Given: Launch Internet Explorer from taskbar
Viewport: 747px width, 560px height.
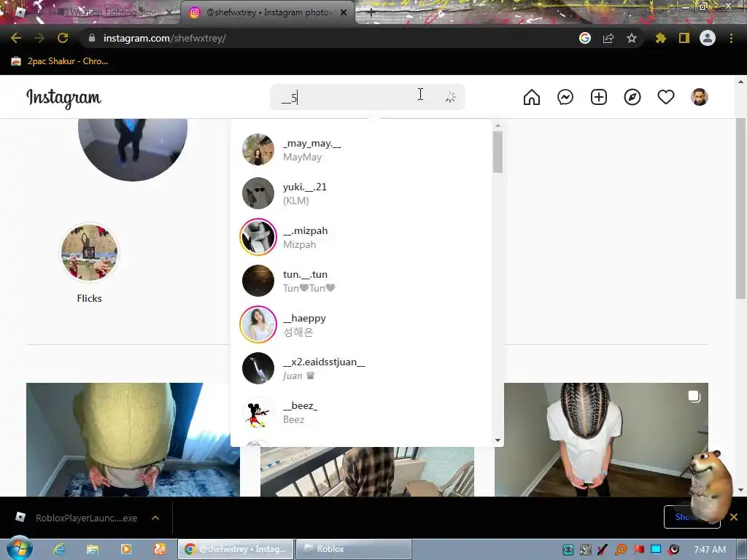Looking at the screenshot, I should [59, 549].
